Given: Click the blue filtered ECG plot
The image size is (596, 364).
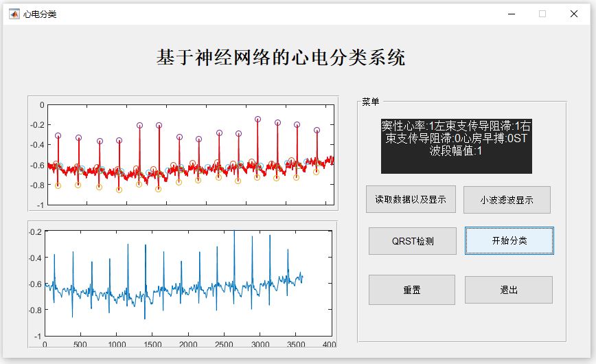Looking at the screenshot, I should coord(188,284).
